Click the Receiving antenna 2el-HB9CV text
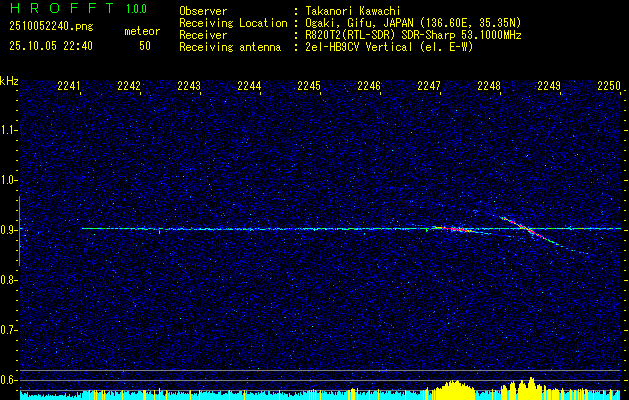This screenshot has height=400, width=629. 390,47
